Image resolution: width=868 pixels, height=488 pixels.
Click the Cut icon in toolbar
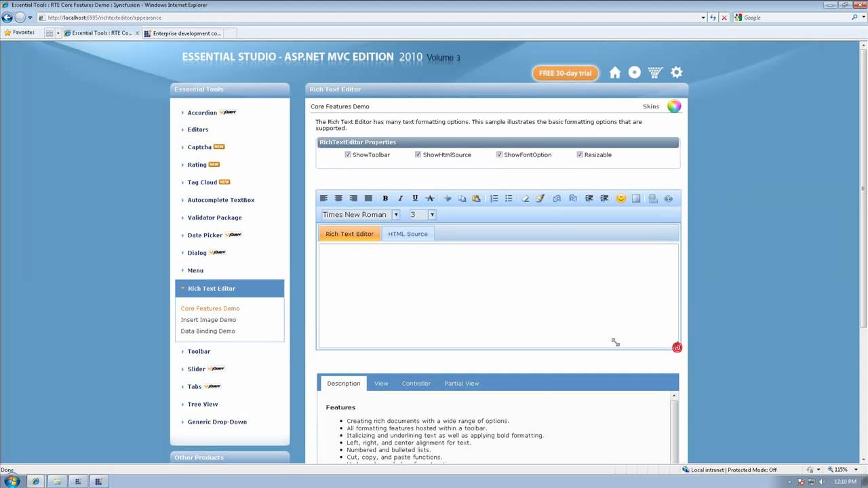[x=447, y=199]
